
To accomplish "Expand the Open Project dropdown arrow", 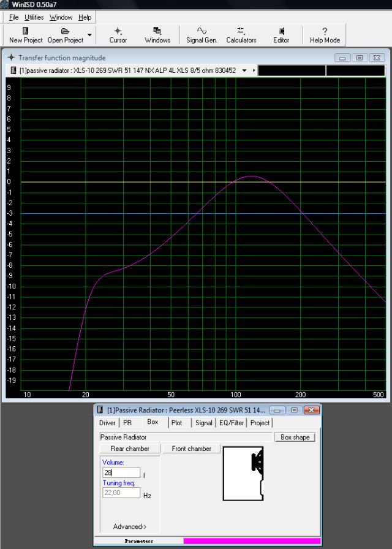I will (90, 35).
